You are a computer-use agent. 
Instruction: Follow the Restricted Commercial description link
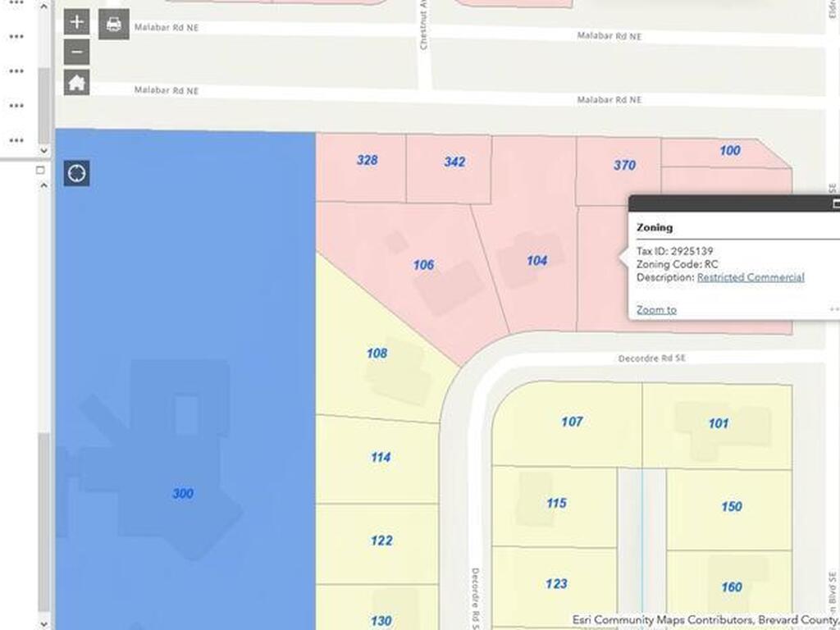[750, 278]
